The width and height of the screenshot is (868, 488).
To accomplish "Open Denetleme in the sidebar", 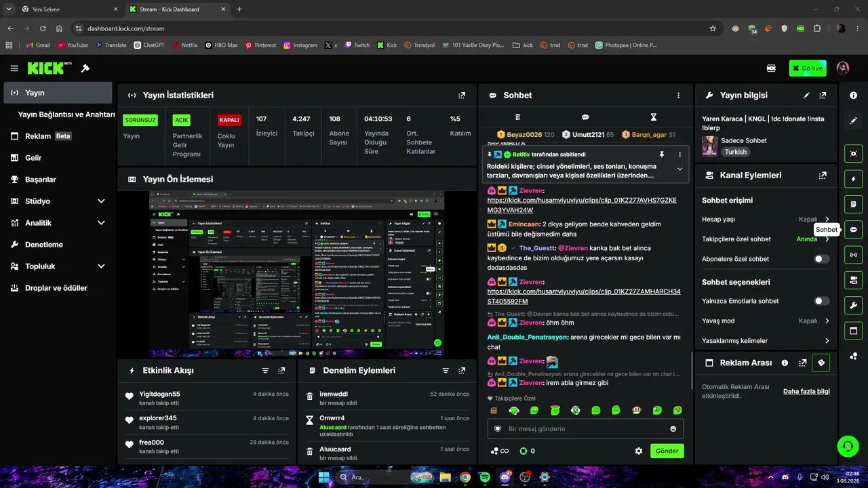I will point(58,245).
